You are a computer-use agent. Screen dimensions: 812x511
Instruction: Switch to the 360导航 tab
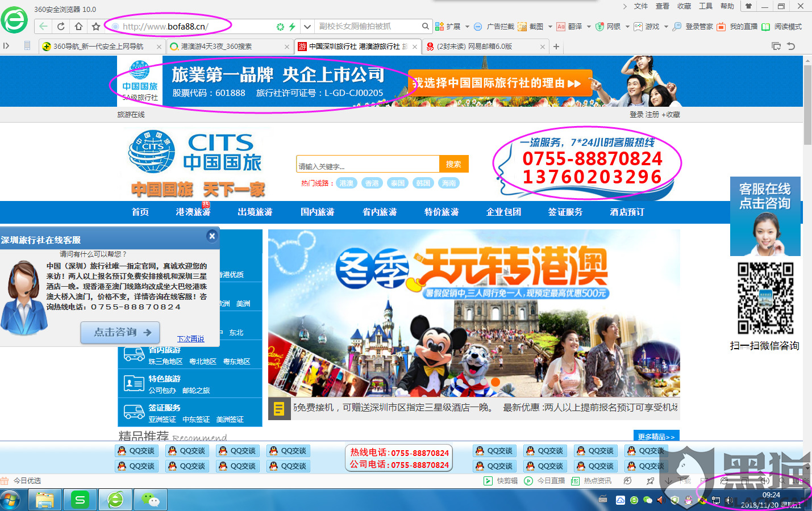(x=102, y=47)
